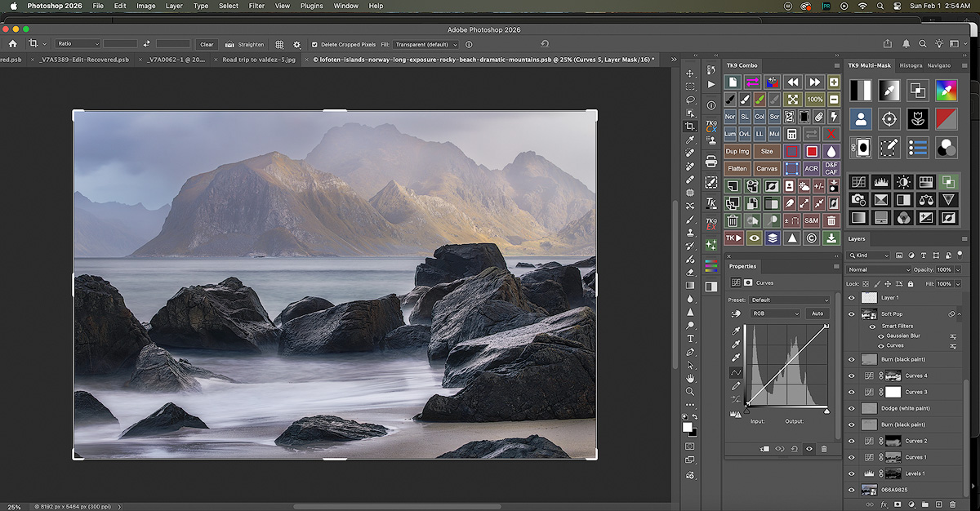Hide the Soft Pop layer
Viewport: 980px width, 511px height.
[x=852, y=314]
